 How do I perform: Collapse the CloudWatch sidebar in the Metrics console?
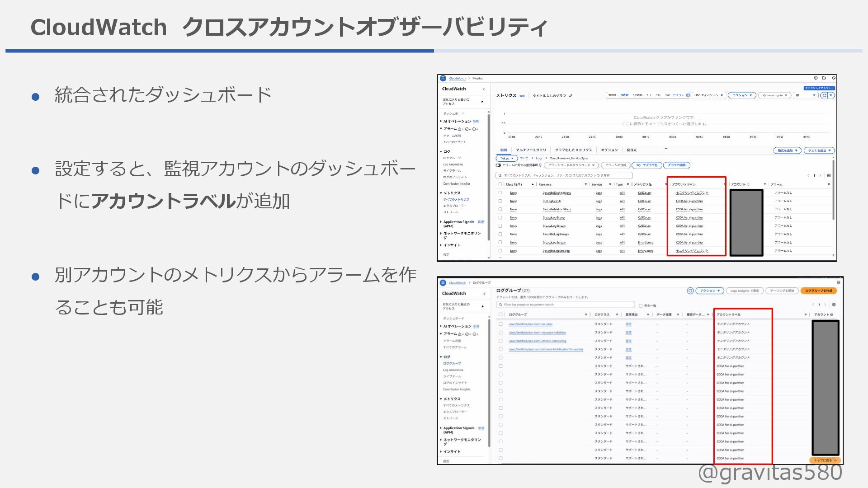click(x=484, y=89)
